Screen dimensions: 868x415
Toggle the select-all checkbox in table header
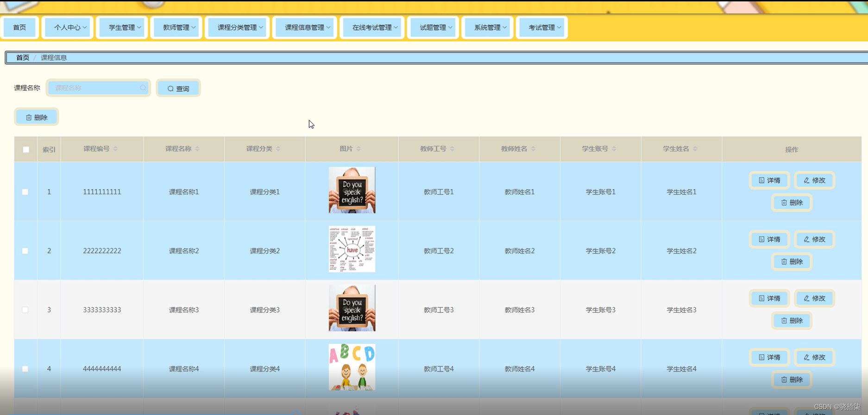26,149
